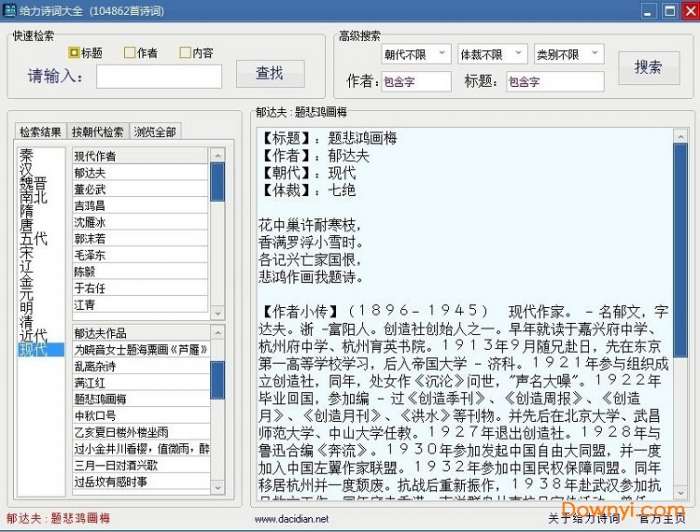
Task: Click the authors list scrollbar thumb
Action: tap(217, 182)
